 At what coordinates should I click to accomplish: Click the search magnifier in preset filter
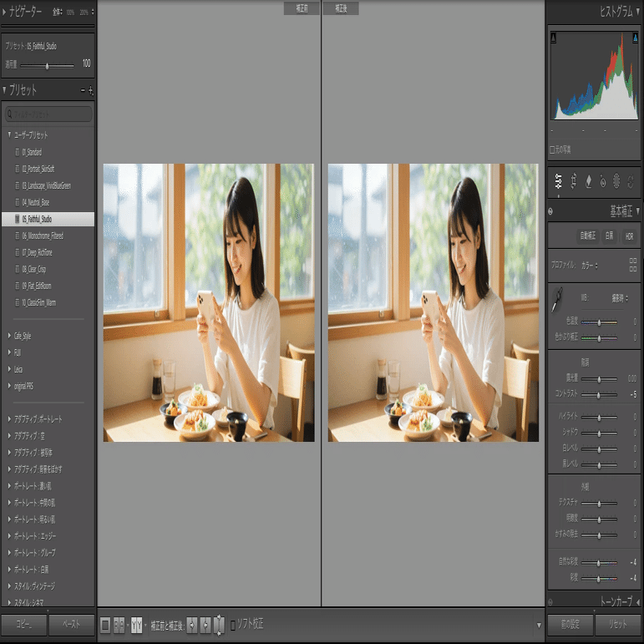pos(10,114)
